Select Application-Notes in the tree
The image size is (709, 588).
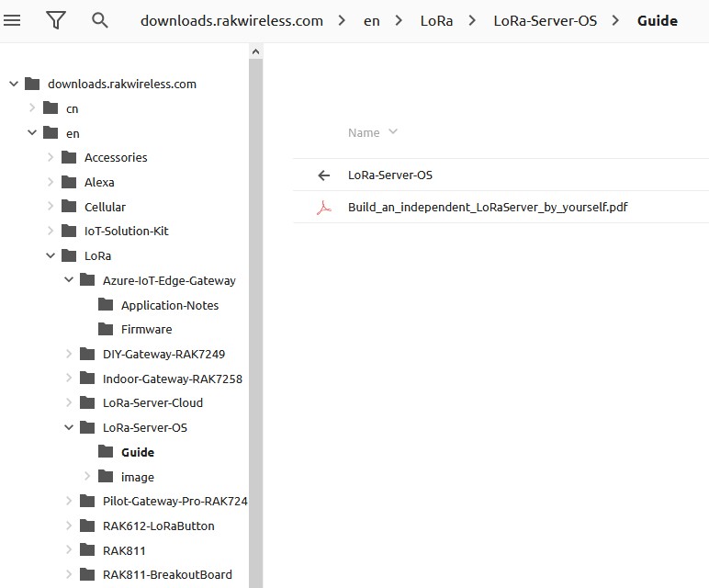[x=170, y=305]
